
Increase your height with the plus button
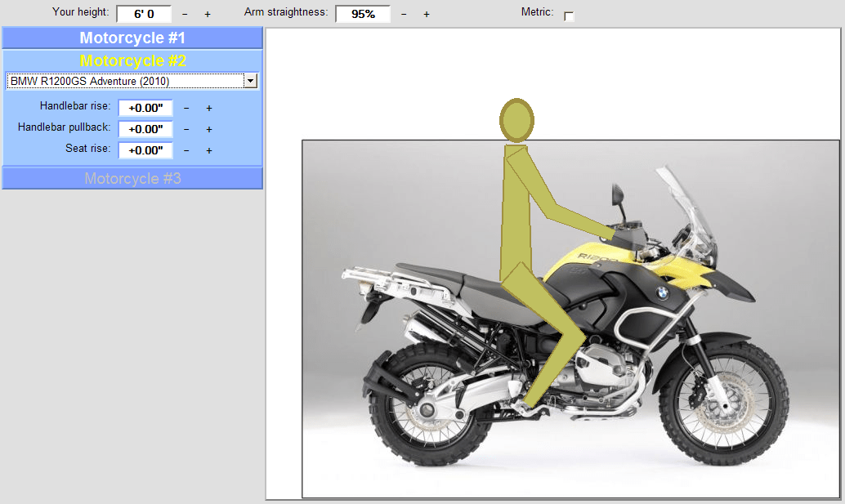pos(208,14)
